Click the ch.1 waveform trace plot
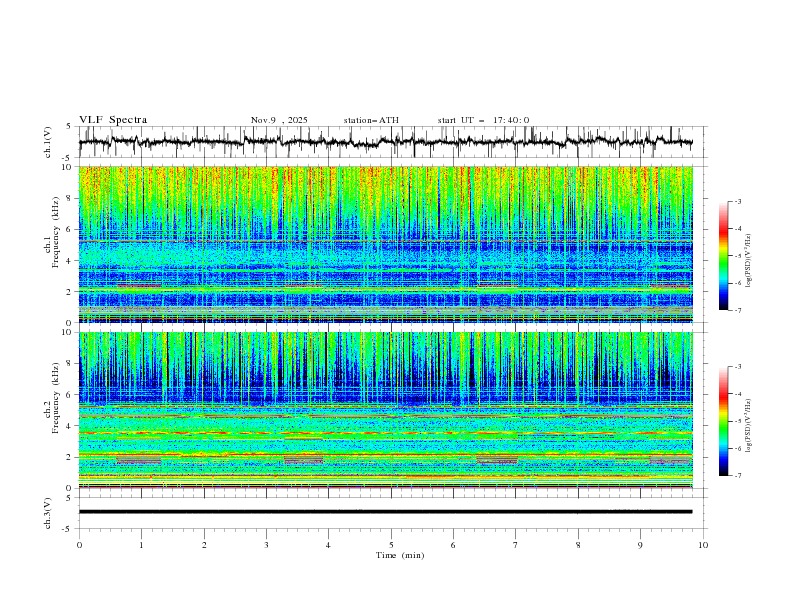Image resolution: width=792 pixels, height=612 pixels. click(x=385, y=142)
